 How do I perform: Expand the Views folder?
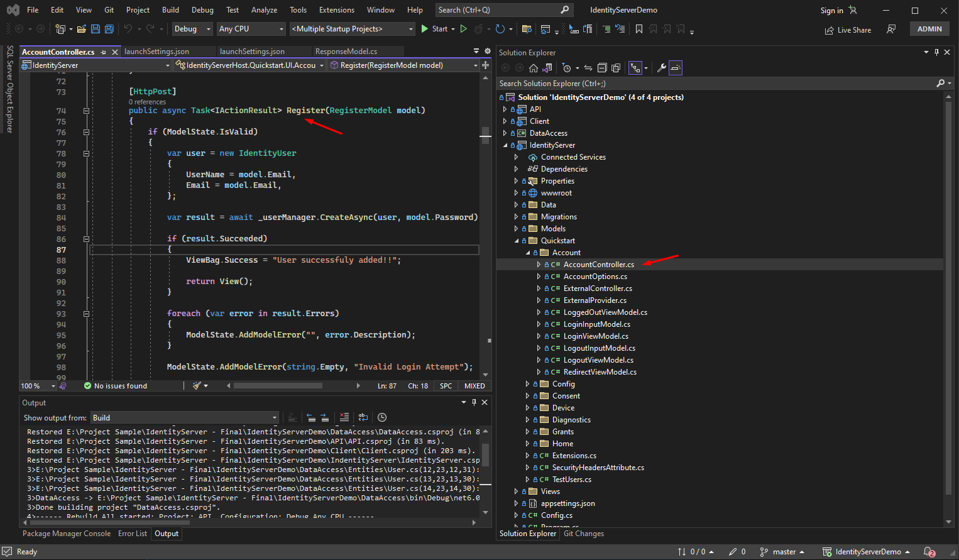coord(515,491)
